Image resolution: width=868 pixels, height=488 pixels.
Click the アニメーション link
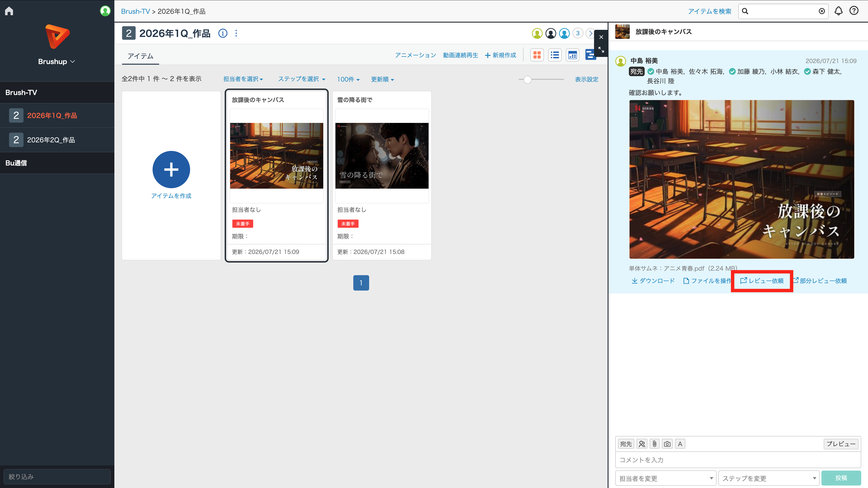pos(415,55)
